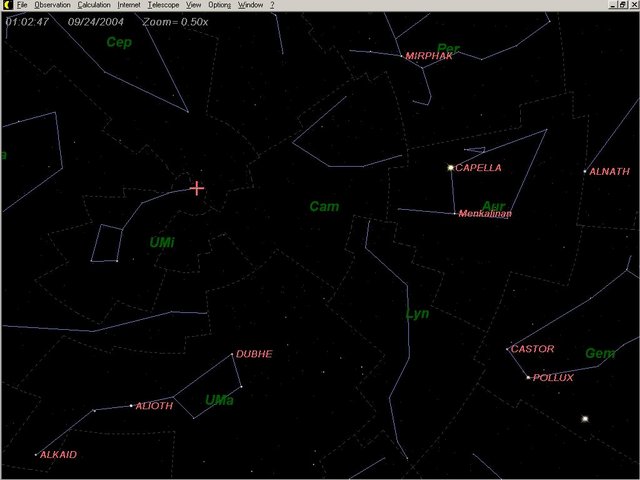The height and width of the screenshot is (480, 640).
Task: Open the File menu
Action: coord(21,5)
